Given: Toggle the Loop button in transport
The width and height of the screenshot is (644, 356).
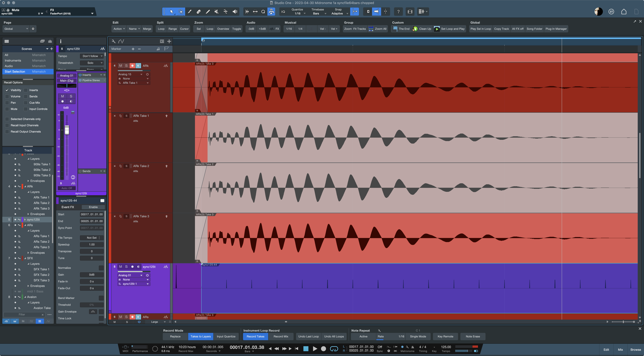Looking at the screenshot, I should click(x=334, y=349).
